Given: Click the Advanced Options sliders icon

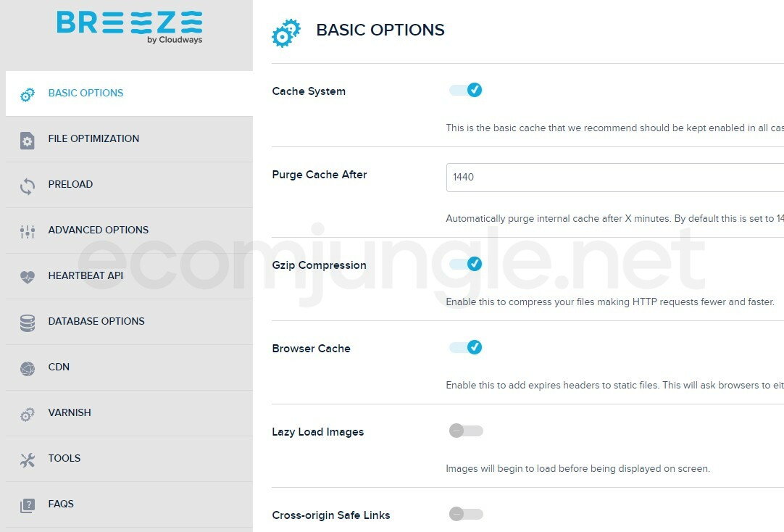Looking at the screenshot, I should click(x=28, y=231).
